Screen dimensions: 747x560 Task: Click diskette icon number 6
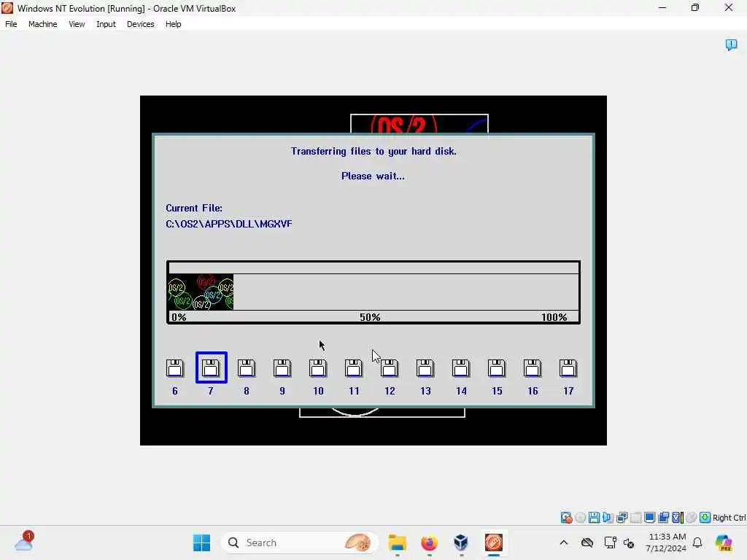[x=175, y=368]
